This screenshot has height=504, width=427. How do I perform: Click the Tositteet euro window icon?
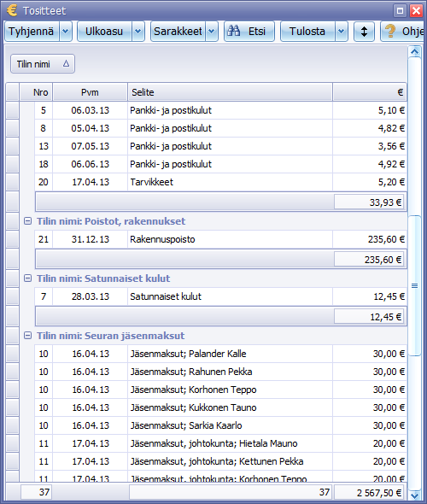point(12,10)
